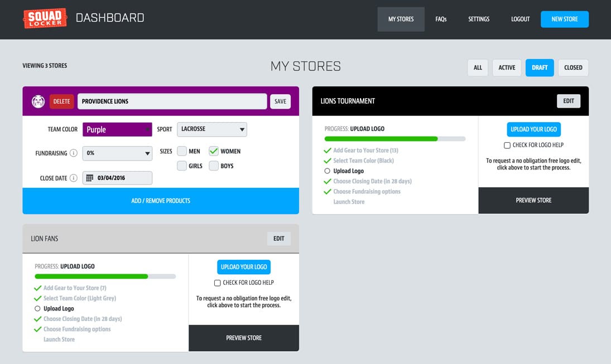The height and width of the screenshot is (364, 611).
Task: Filter stores by Closed
Action: 573,68
